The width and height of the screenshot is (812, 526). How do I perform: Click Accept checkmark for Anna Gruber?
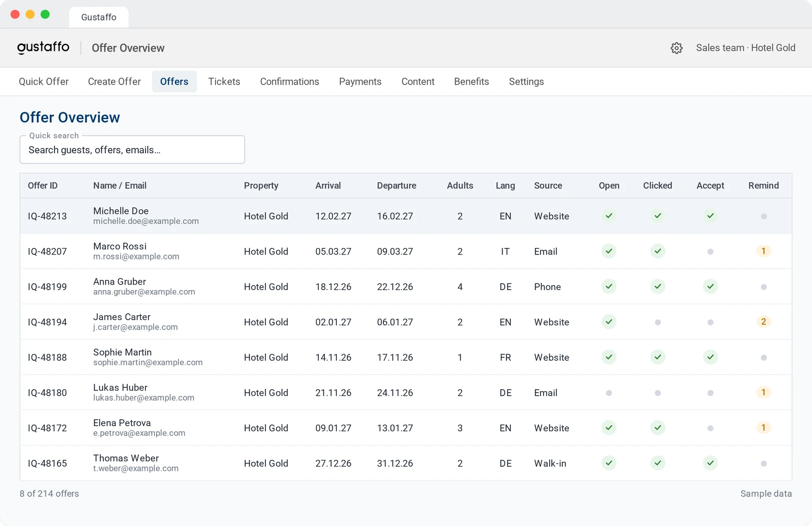tap(710, 287)
